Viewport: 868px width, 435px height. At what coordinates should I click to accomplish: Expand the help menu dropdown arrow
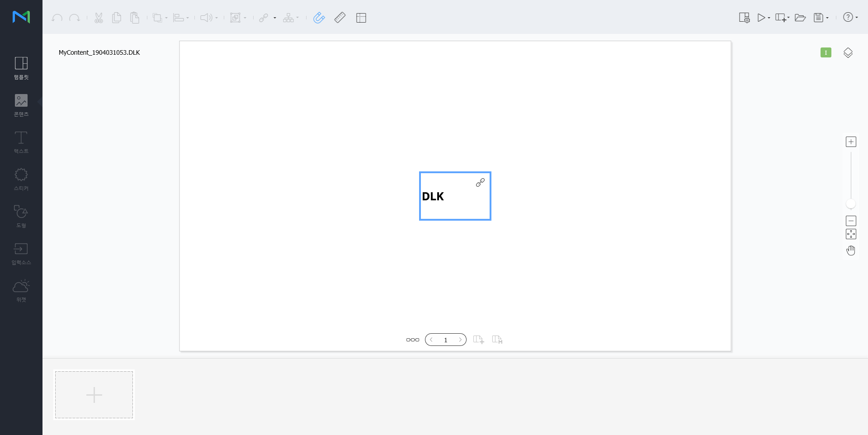point(857,18)
